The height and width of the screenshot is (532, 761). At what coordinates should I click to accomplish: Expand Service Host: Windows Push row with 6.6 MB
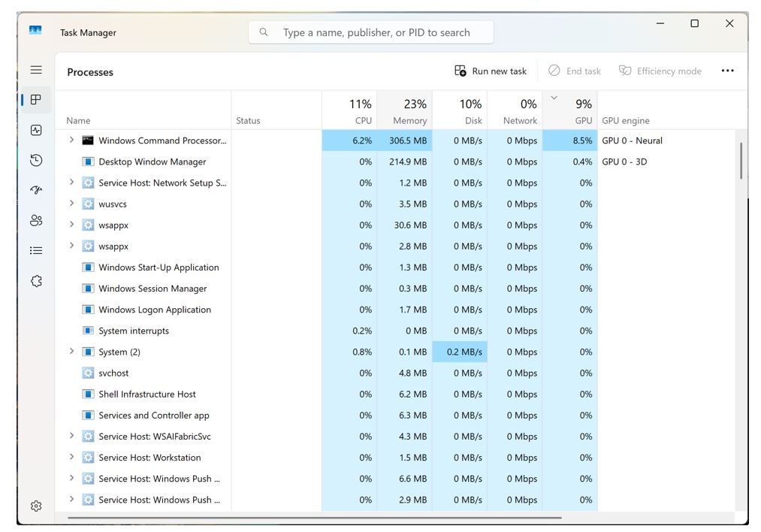(71, 478)
